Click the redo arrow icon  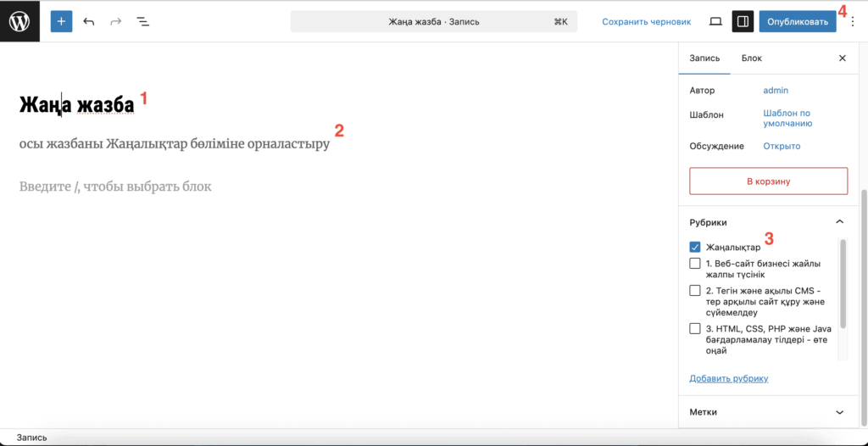pyautogui.click(x=116, y=21)
